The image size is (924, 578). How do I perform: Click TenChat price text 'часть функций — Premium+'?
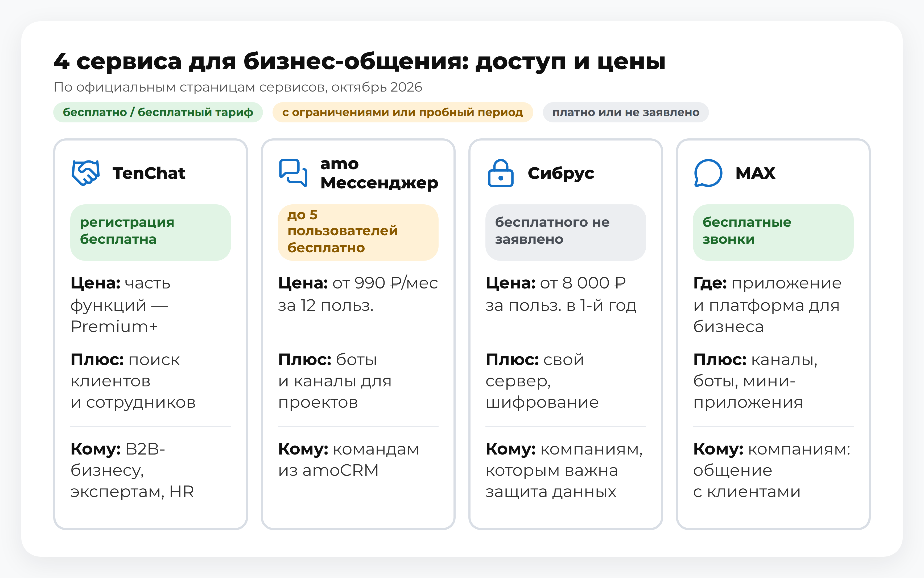tap(121, 305)
